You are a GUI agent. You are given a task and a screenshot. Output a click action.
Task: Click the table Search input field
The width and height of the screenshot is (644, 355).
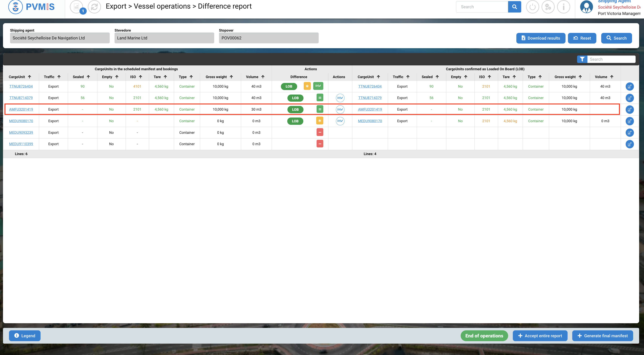(x=611, y=59)
